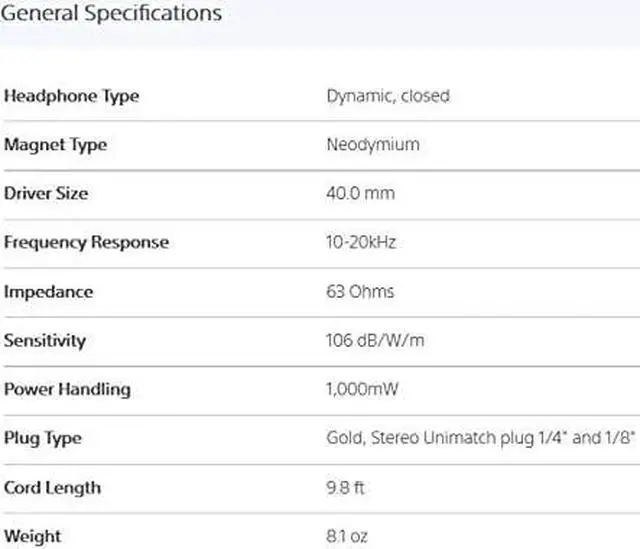Click the 'Dynamic, closed' value

tap(388, 96)
